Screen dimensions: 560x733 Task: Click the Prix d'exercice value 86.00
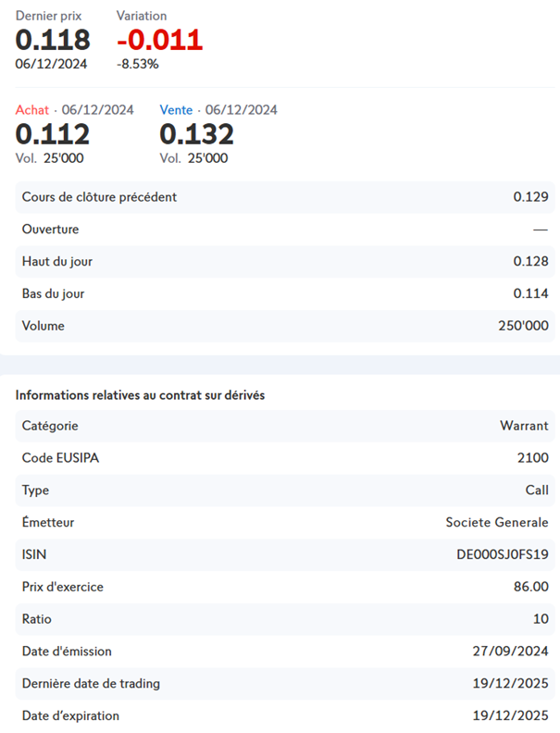530,588
